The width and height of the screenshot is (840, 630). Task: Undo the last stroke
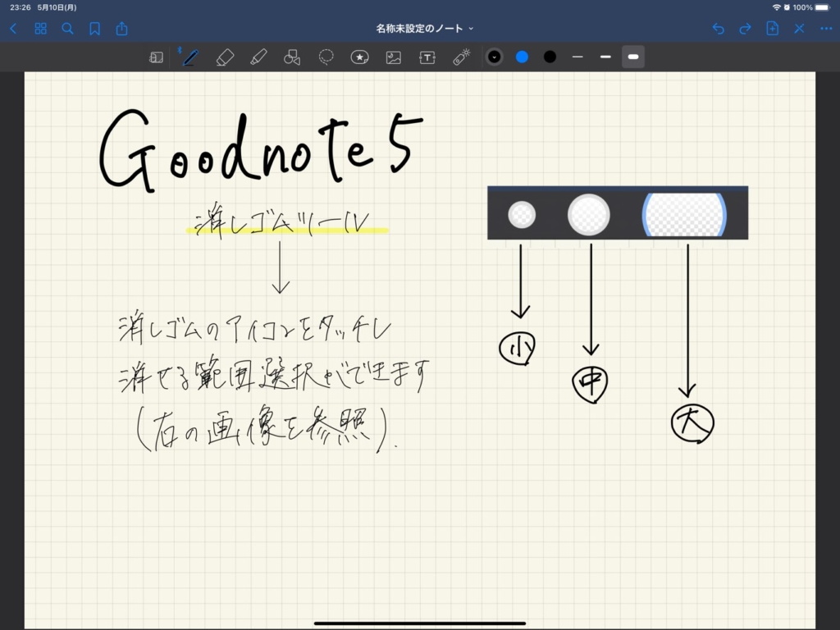[719, 29]
